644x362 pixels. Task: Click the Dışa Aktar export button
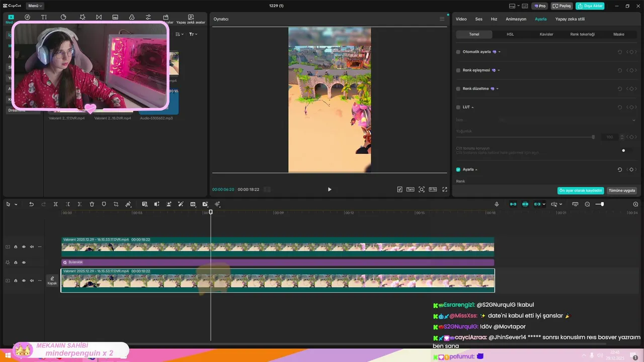point(590,6)
